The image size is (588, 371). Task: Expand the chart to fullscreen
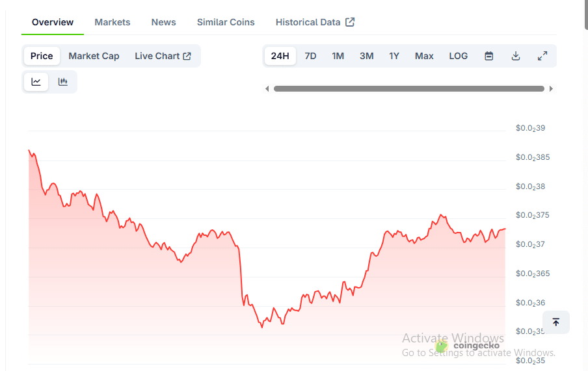(x=542, y=56)
